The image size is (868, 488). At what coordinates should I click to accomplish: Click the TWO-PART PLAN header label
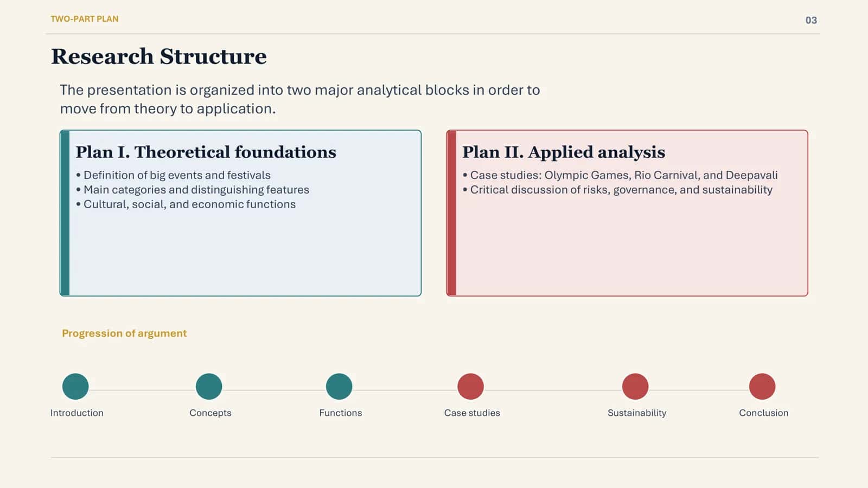pyautogui.click(x=85, y=19)
